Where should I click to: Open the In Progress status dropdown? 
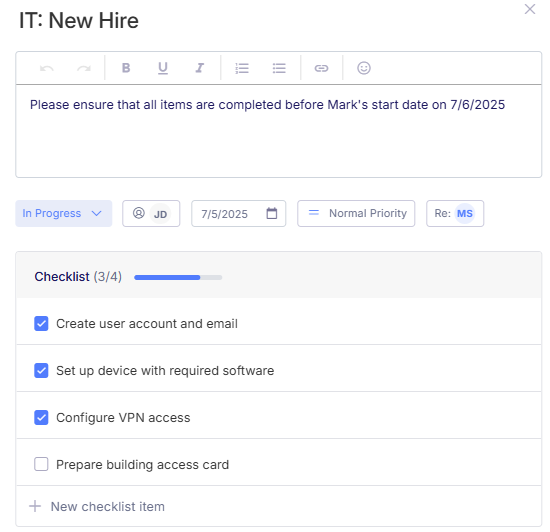(63, 213)
